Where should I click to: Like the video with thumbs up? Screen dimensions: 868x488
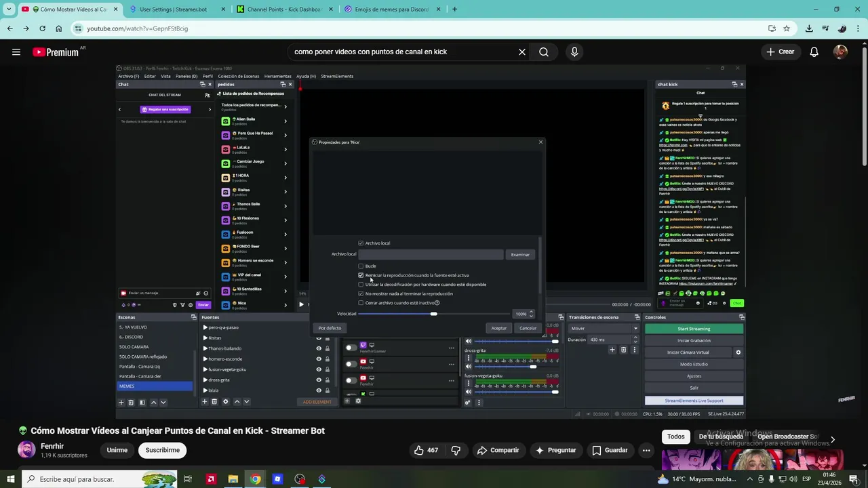coord(426,450)
